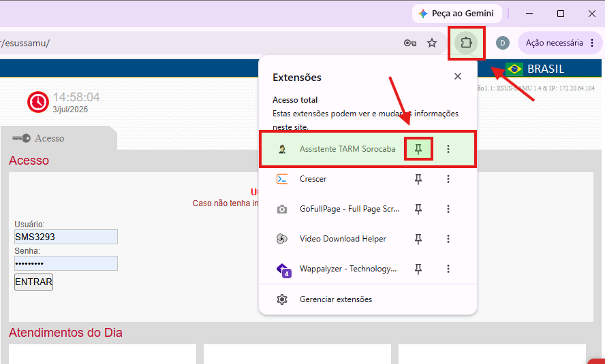Open Gerenciar extensões

pos(368,299)
